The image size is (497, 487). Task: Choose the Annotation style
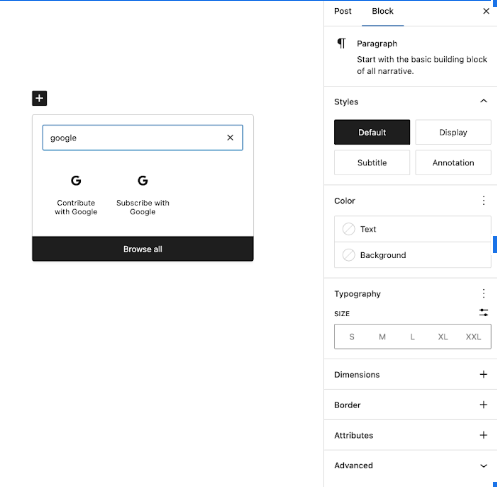click(x=453, y=163)
